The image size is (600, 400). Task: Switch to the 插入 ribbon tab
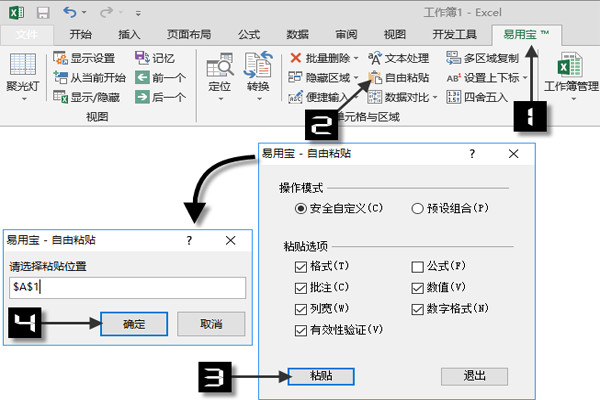click(129, 34)
